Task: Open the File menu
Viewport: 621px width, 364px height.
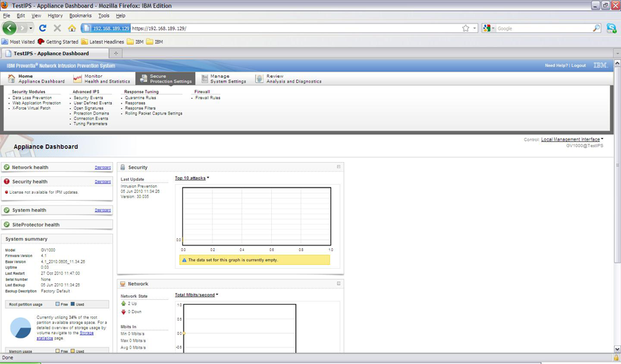Action: (x=6, y=16)
